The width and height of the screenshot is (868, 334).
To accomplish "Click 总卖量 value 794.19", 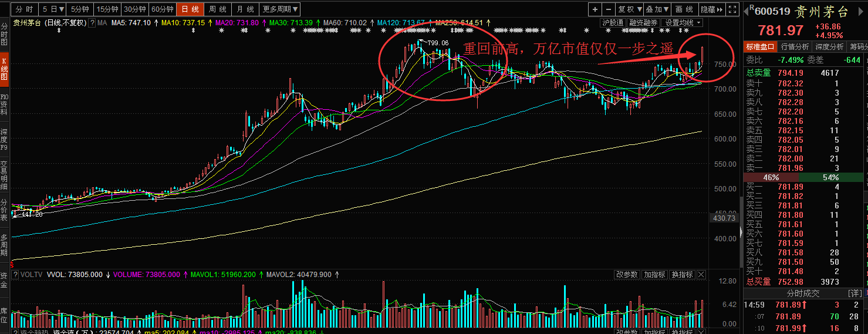I will click(x=791, y=73).
